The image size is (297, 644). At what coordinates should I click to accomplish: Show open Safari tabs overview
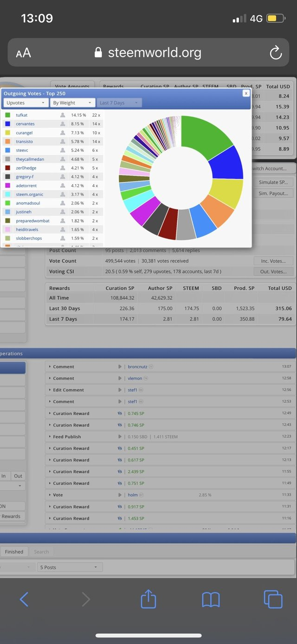[x=272, y=599]
